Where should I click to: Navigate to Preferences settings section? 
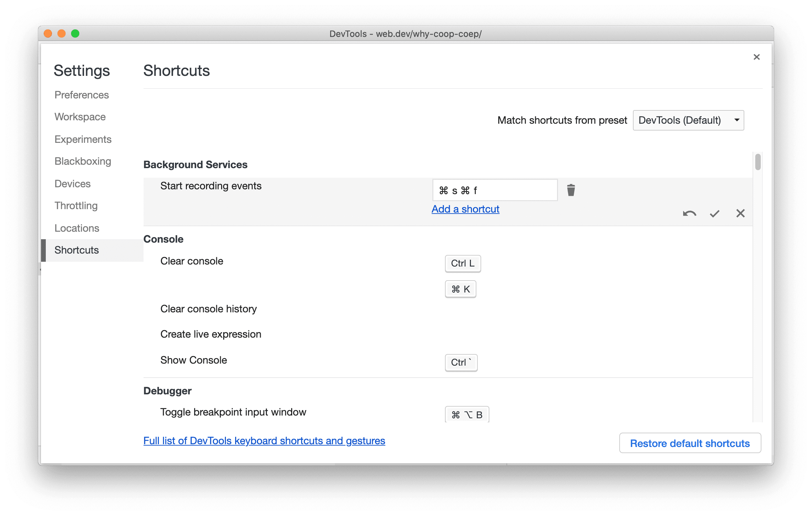coord(82,95)
